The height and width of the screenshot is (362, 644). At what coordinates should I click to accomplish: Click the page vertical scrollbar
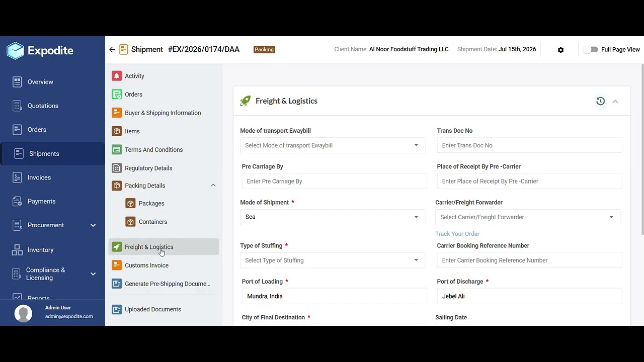tap(642, 149)
